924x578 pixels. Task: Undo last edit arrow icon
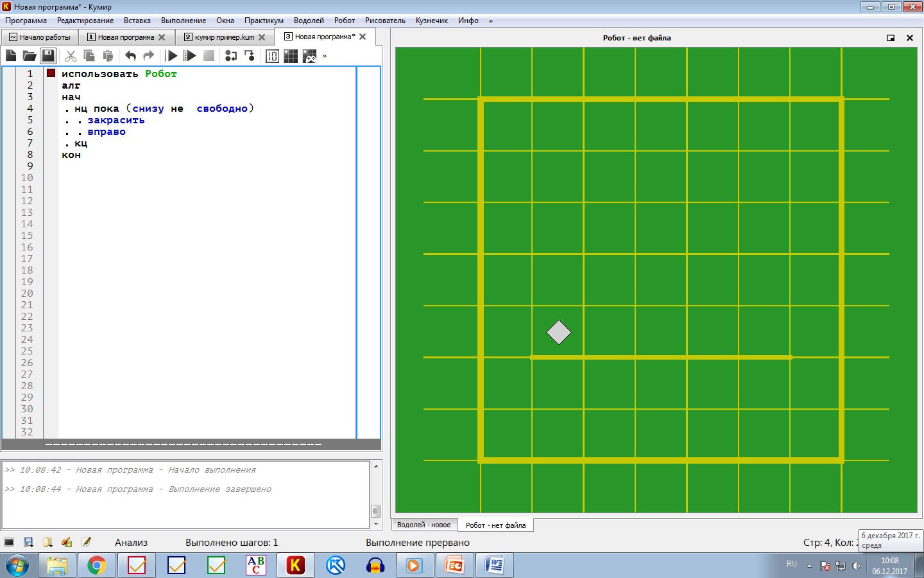130,56
